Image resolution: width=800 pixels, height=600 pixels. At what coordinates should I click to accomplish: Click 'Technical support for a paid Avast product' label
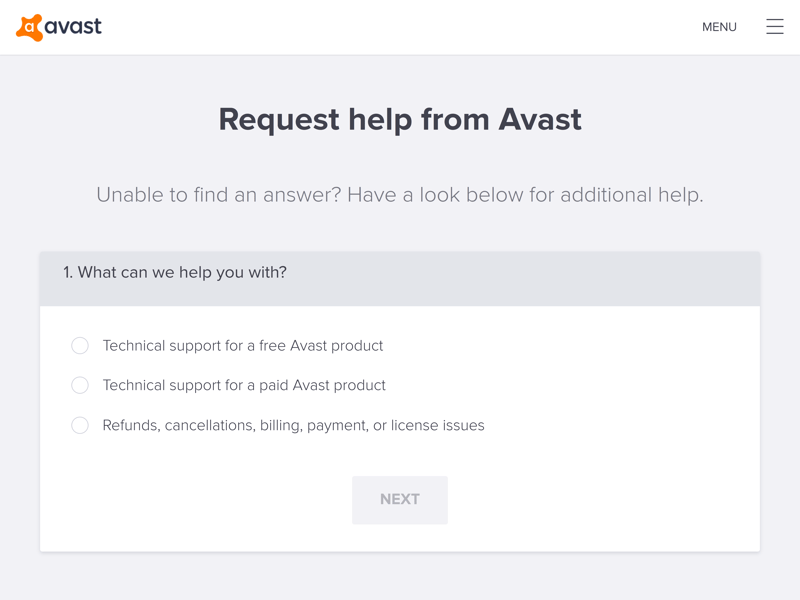point(244,385)
